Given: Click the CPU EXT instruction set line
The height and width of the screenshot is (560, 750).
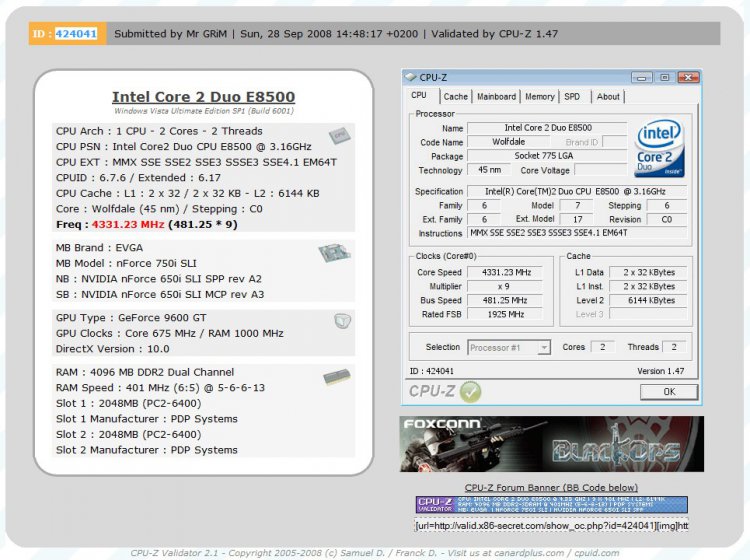Looking at the screenshot, I should pyautogui.click(x=196, y=162).
